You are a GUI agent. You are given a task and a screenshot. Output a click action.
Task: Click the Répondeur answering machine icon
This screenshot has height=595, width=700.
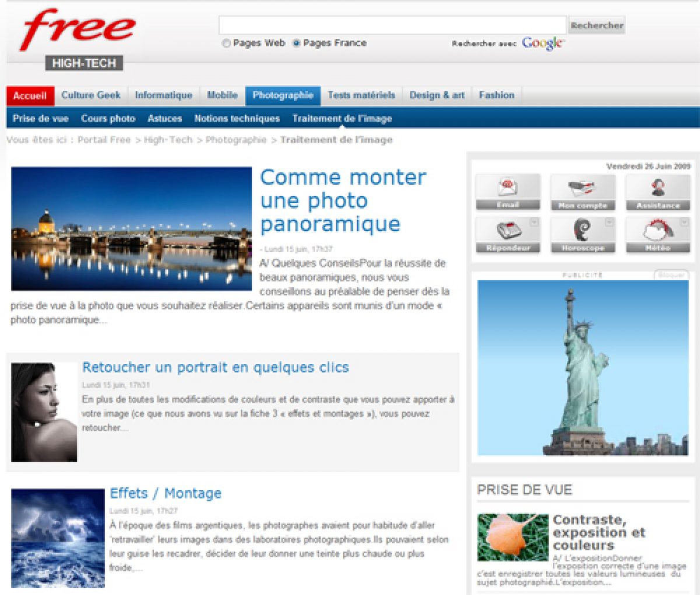click(508, 231)
